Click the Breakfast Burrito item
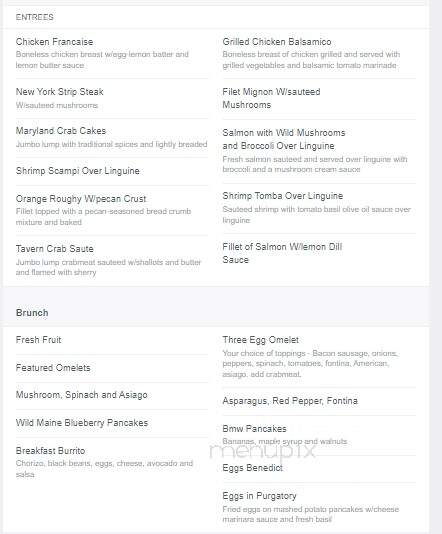The image size is (442, 534). click(50, 451)
